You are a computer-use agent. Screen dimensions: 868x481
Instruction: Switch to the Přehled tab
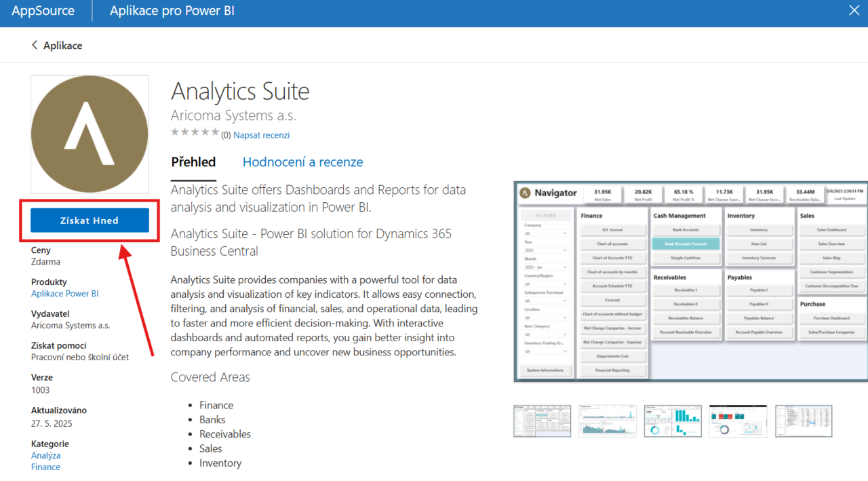coord(193,162)
